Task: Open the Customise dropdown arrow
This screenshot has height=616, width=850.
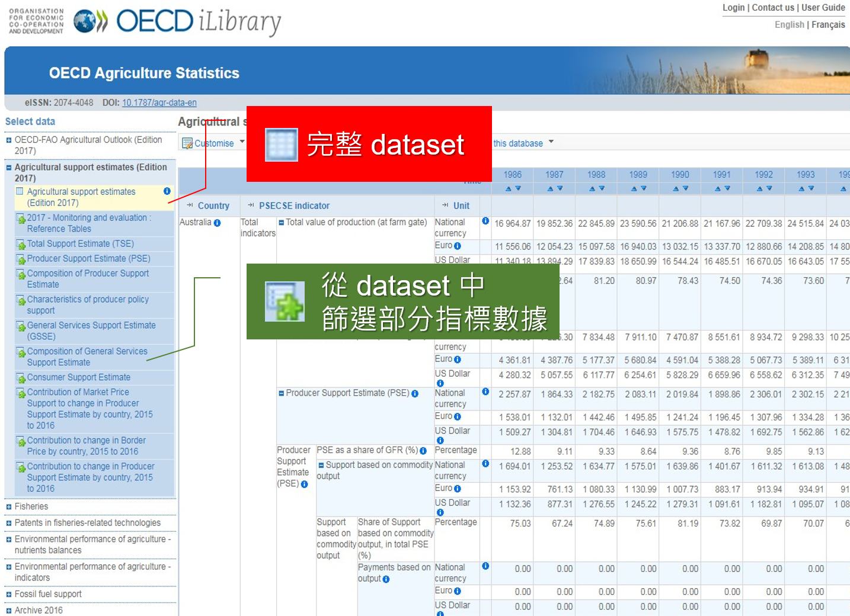Action: point(242,142)
